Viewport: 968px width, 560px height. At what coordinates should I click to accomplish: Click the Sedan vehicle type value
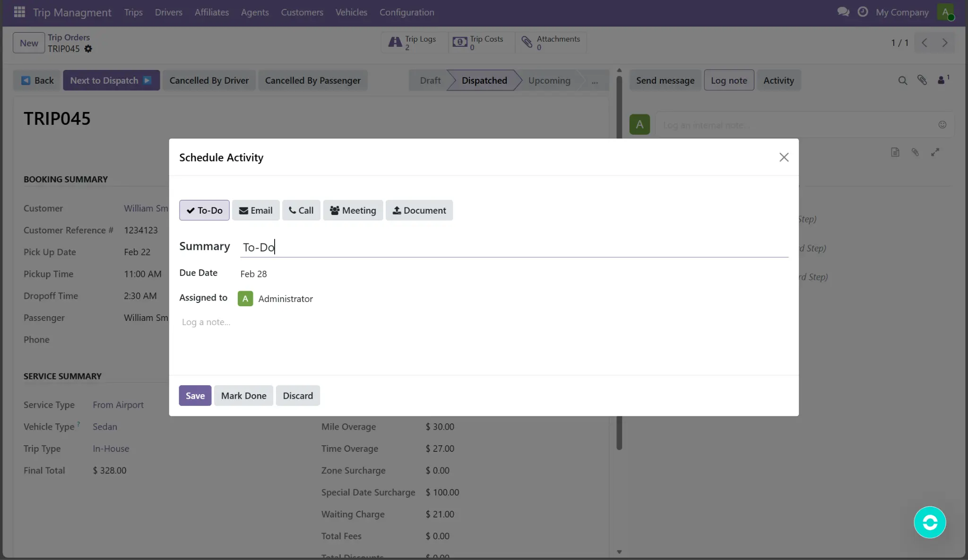pos(105,427)
